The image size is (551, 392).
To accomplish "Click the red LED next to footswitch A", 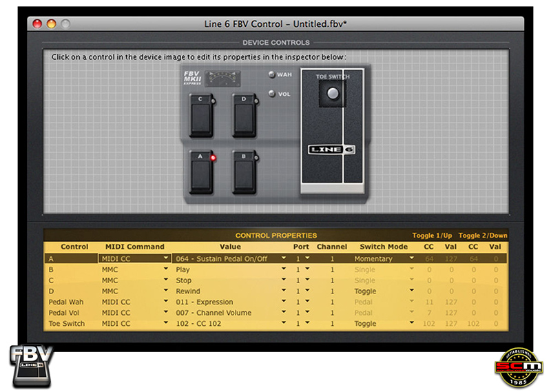I will coord(213,158).
